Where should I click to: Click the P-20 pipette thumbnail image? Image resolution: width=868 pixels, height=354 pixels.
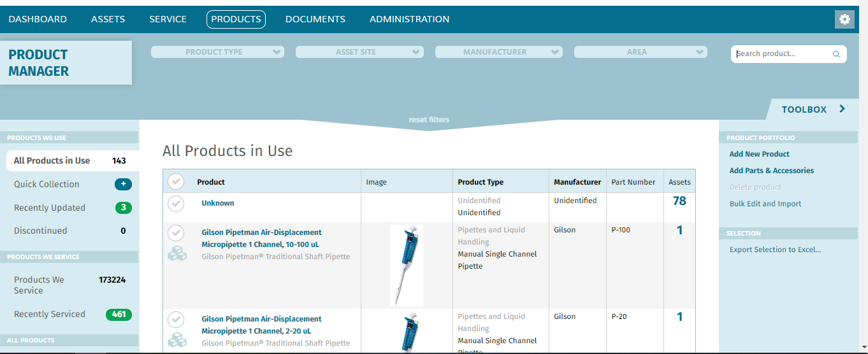click(407, 331)
